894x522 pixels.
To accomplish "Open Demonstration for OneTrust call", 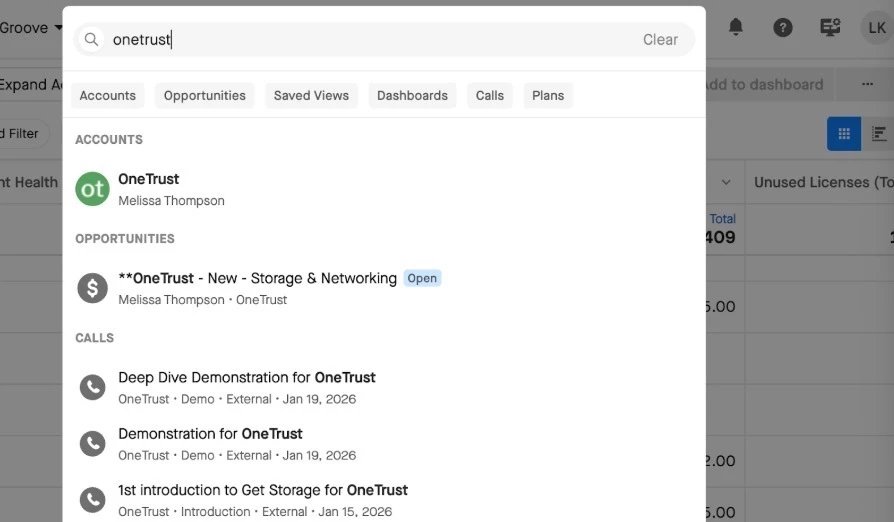I will (384, 443).
